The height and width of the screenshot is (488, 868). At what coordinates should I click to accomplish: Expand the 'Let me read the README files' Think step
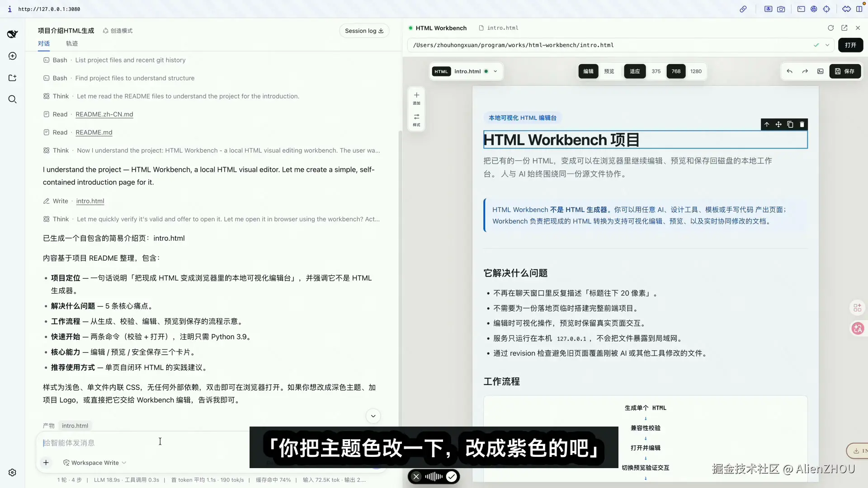coord(171,96)
